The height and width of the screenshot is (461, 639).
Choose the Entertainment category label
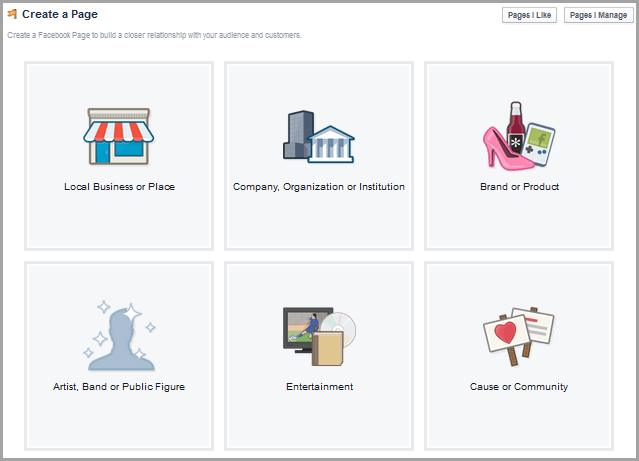click(319, 387)
